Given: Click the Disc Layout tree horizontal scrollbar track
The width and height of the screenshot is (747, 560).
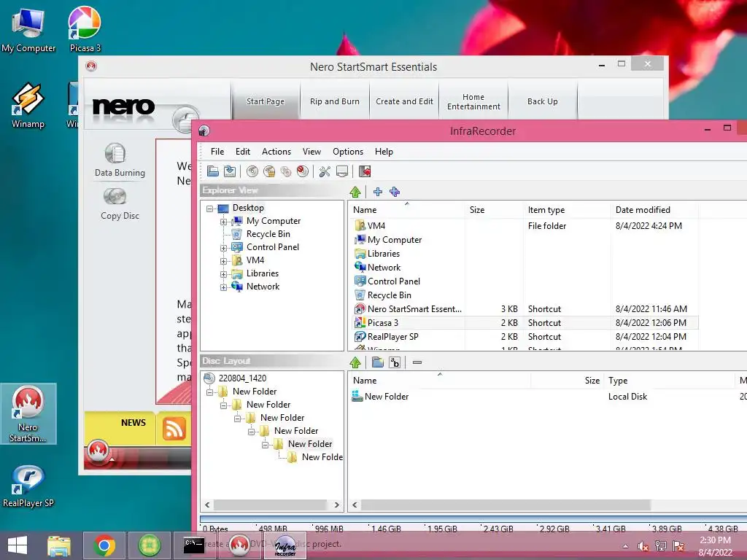Looking at the screenshot, I should coord(272,505).
